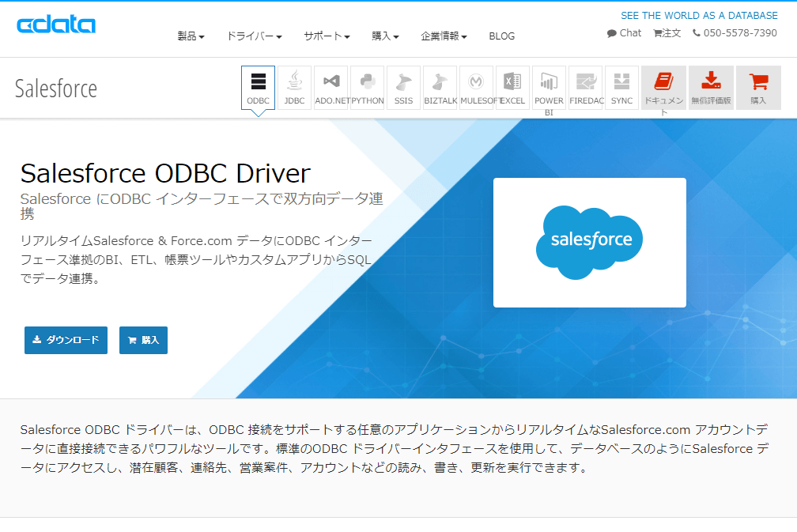Image resolution: width=797 pixels, height=532 pixels.
Task: Open Chat from the header
Action: point(624,33)
